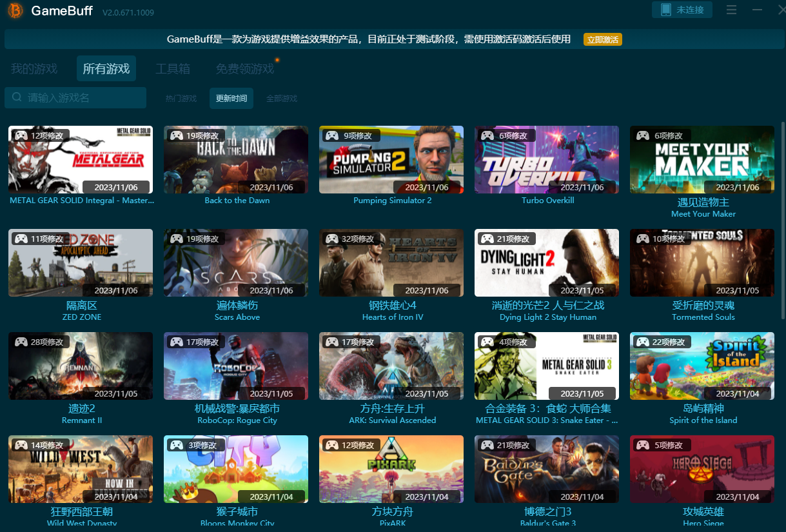Open the RoboCop Rogue City cover image
The height and width of the screenshot is (532, 786).
pos(236,366)
